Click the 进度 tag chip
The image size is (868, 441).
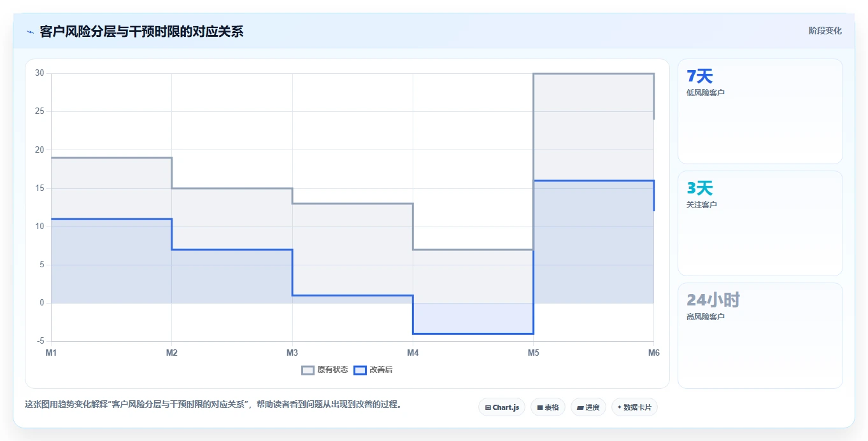(588, 407)
